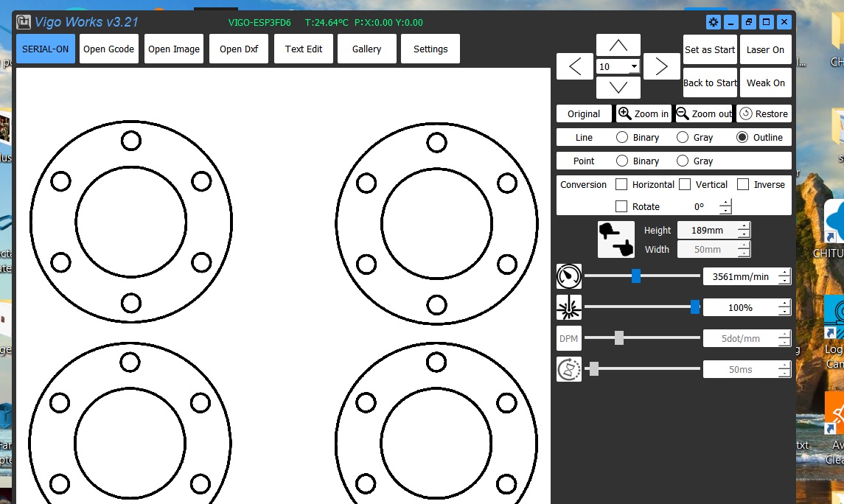Open the Text Edit option
This screenshot has height=504, width=844.
(x=304, y=49)
